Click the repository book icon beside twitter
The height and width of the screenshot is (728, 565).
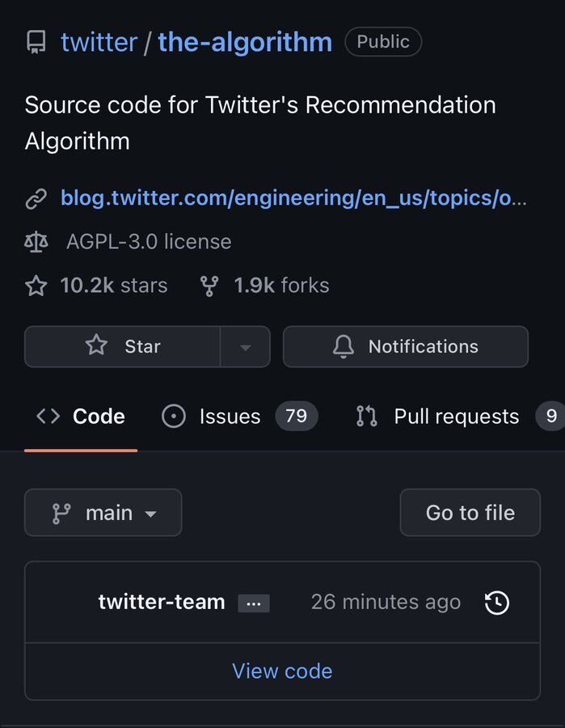click(x=36, y=42)
